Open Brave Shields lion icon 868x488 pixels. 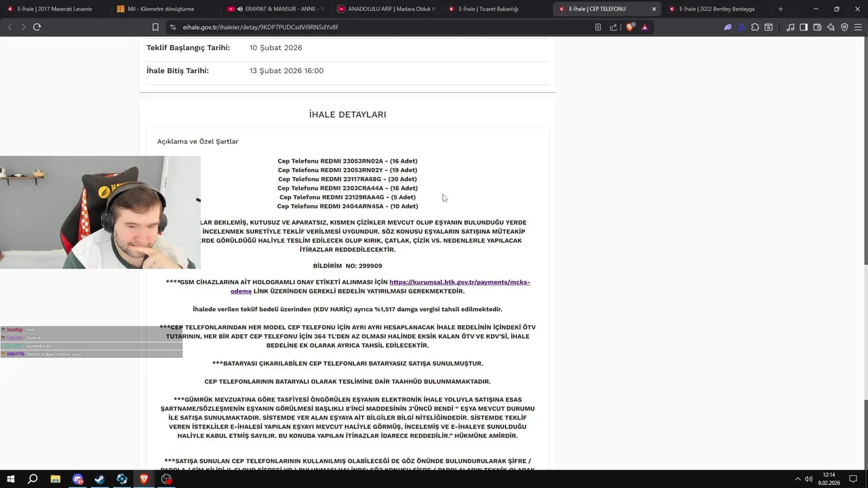pyautogui.click(x=630, y=27)
